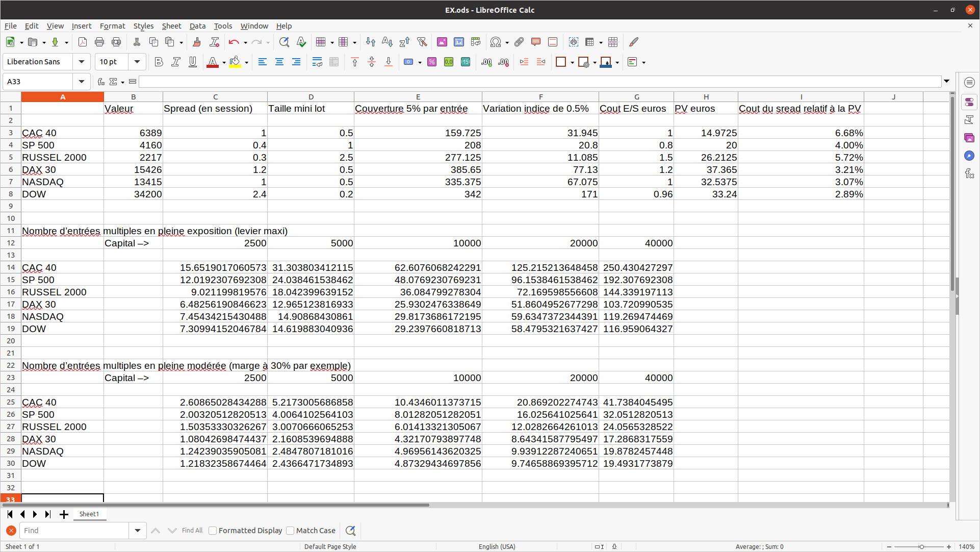Screen dimensions: 980x552
Task: Click the Merge and Center Cells icon
Action: [334, 62]
